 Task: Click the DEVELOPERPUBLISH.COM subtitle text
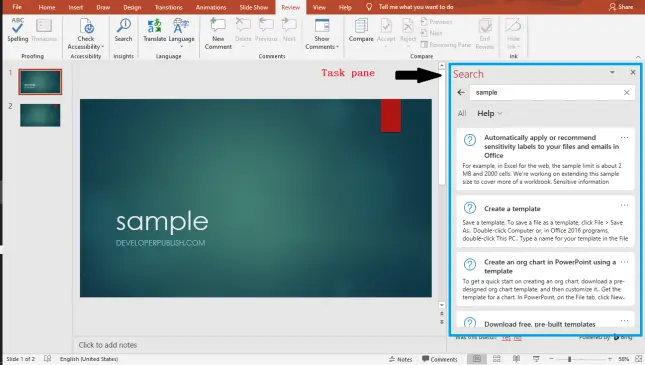[x=160, y=243]
